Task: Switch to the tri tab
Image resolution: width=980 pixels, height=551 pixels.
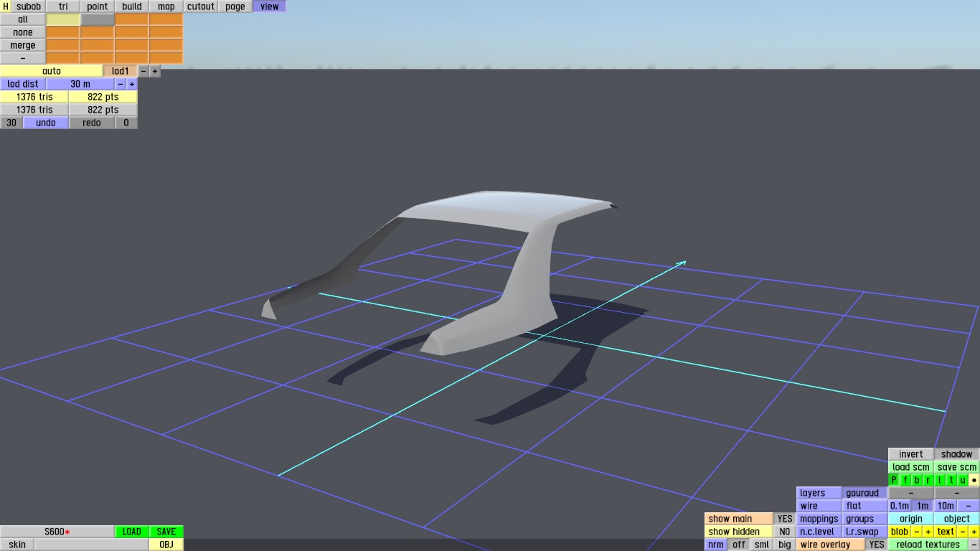Action: [x=63, y=6]
